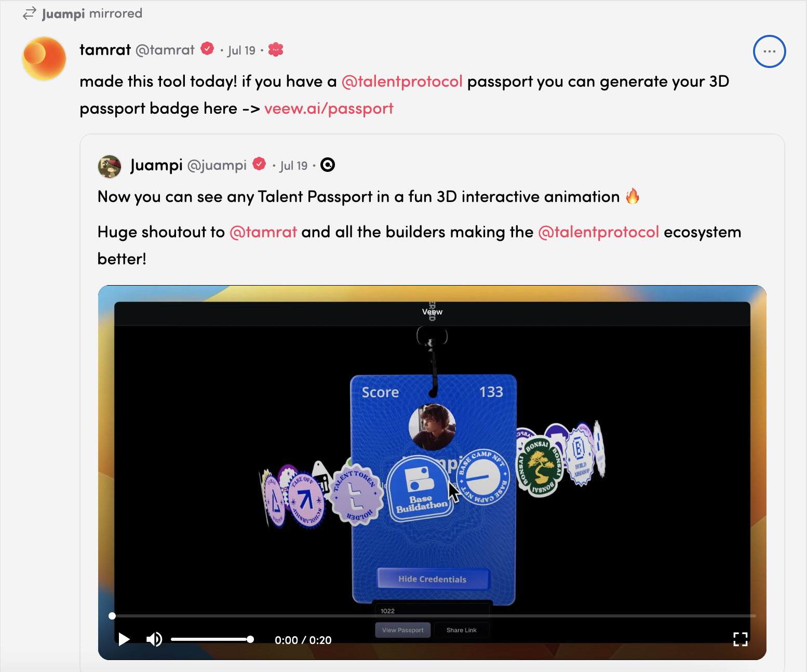Click Share Link button in the video
Viewport: 807px width, 672px height.
pyautogui.click(x=462, y=630)
